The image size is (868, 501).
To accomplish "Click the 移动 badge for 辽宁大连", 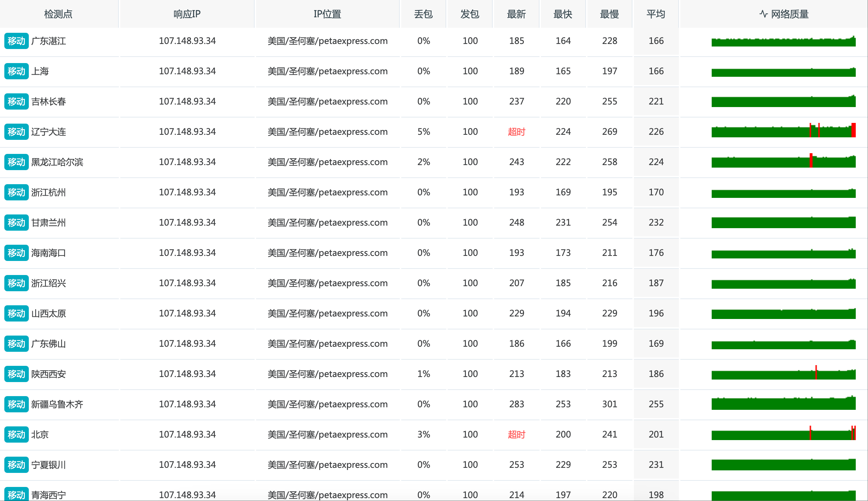I will click(17, 132).
